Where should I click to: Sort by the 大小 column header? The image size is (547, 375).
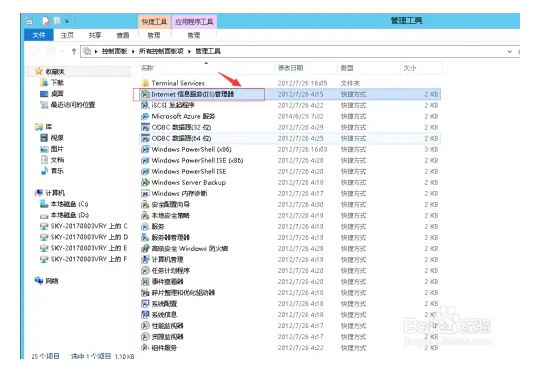(421, 68)
